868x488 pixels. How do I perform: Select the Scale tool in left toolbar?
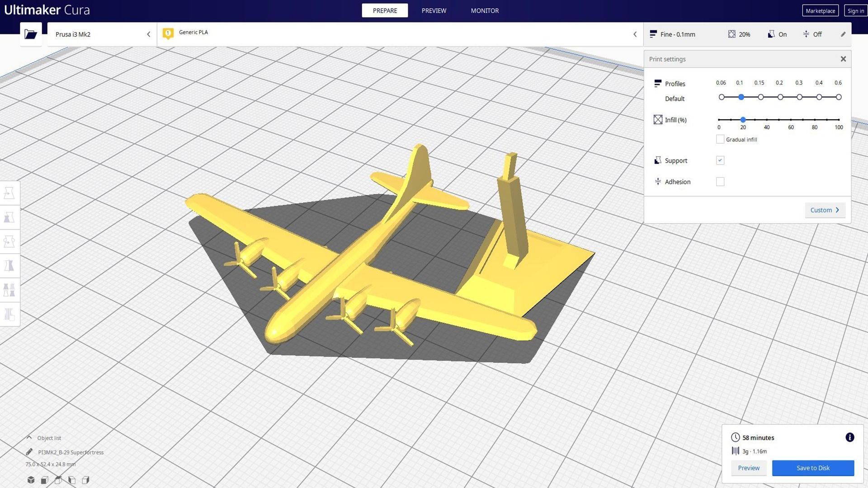[x=9, y=217]
